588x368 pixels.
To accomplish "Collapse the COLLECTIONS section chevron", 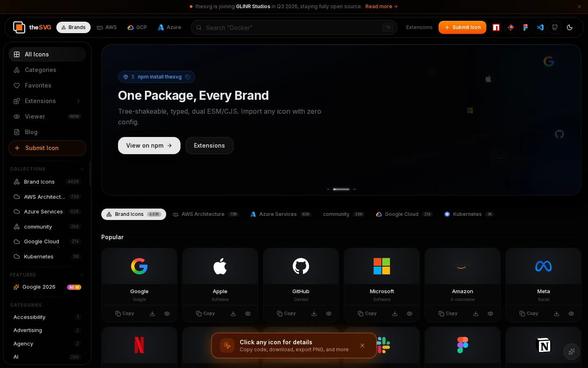I will (82, 169).
